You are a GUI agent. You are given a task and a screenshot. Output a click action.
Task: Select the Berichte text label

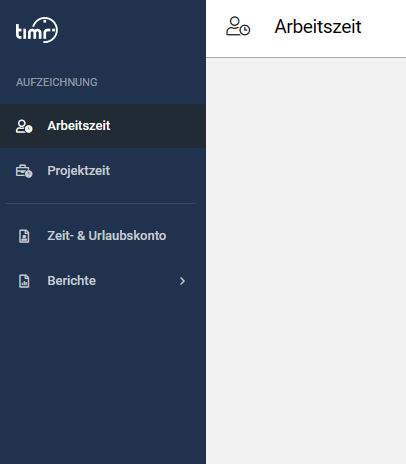[x=72, y=281]
